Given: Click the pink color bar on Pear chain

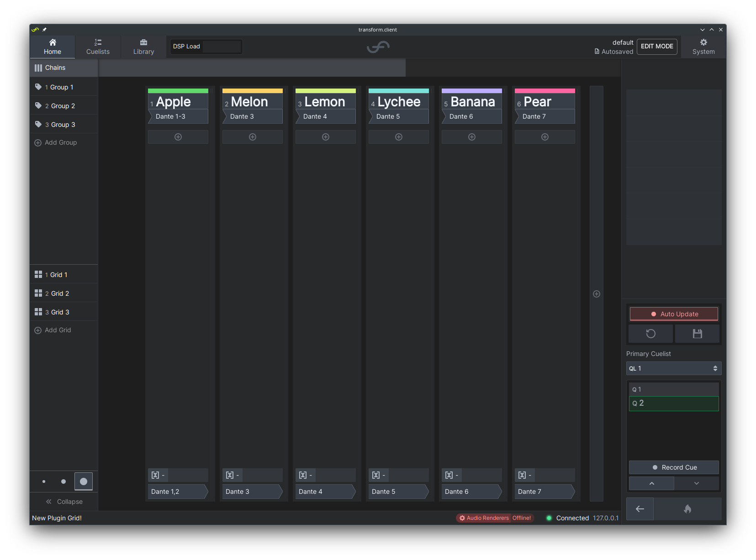Looking at the screenshot, I should coord(545,91).
